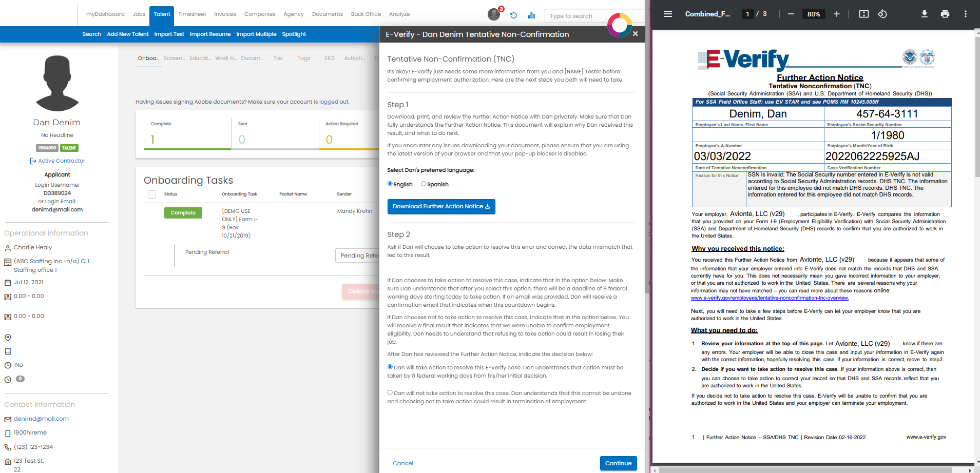Click the home address icon by 123 Test St.

[8, 461]
